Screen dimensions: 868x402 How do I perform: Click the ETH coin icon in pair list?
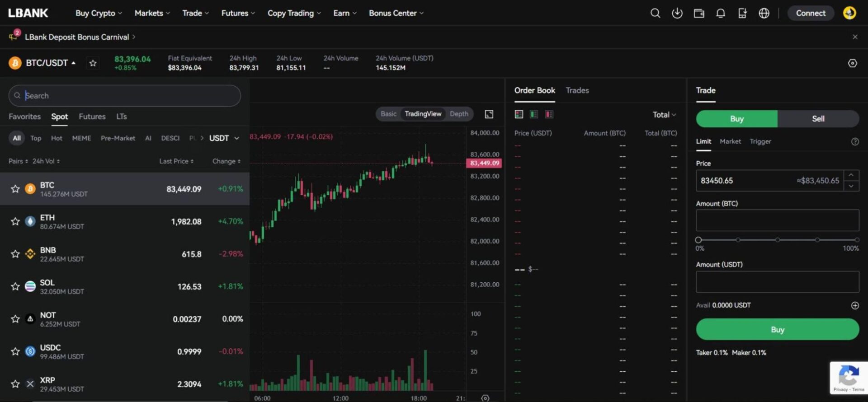click(x=30, y=221)
